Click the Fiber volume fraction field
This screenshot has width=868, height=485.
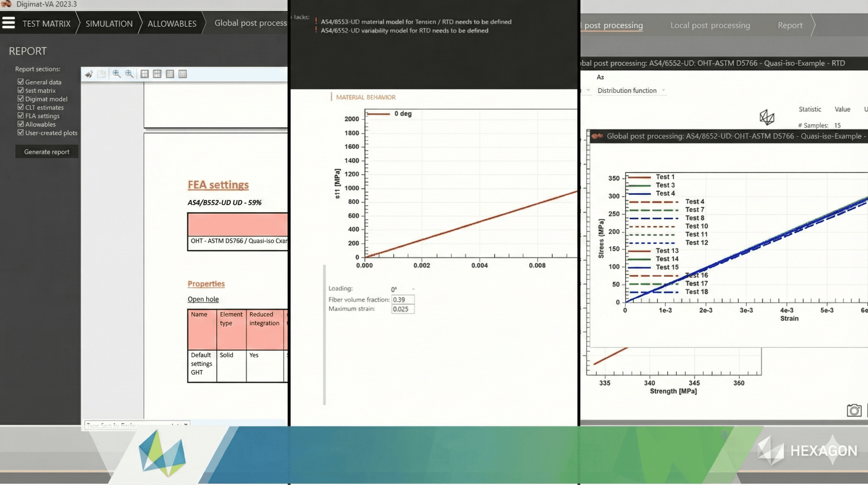pyautogui.click(x=403, y=300)
